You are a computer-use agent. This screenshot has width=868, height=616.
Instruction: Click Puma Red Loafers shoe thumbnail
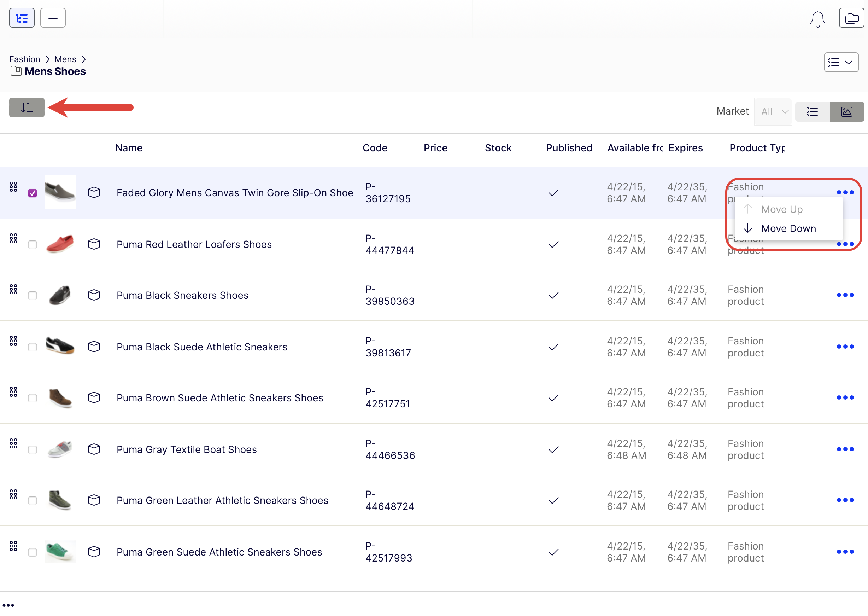coord(60,244)
